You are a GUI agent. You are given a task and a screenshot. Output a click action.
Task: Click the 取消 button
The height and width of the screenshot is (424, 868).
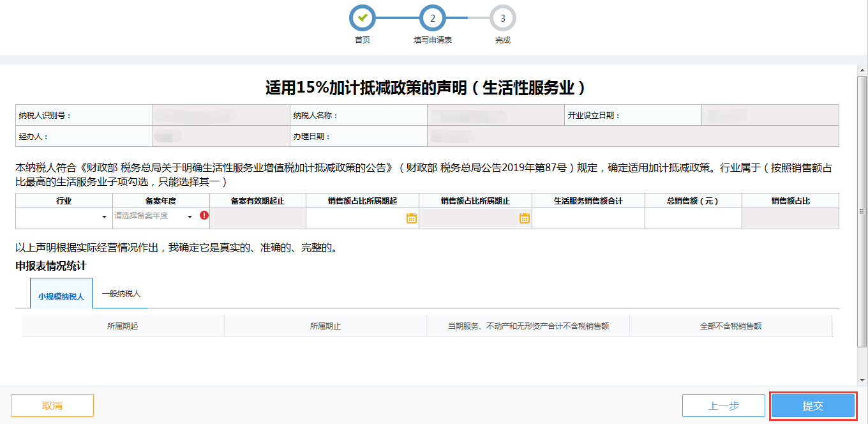click(52, 405)
